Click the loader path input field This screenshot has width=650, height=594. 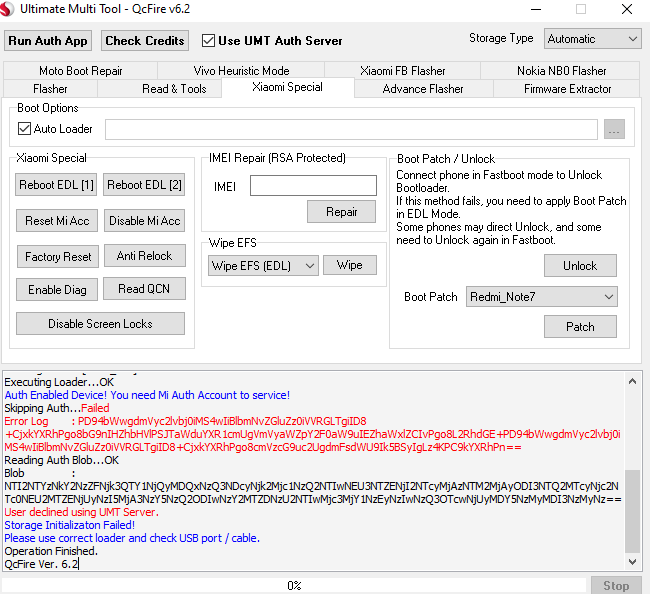coord(351,129)
